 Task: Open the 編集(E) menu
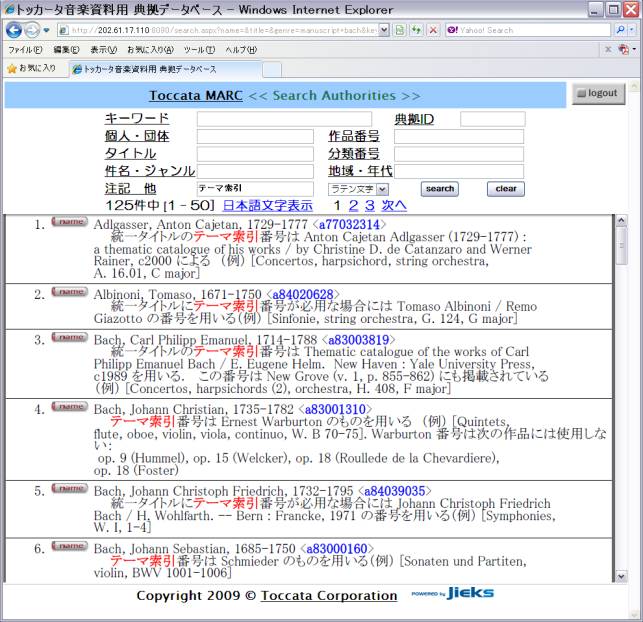pyautogui.click(x=66, y=50)
